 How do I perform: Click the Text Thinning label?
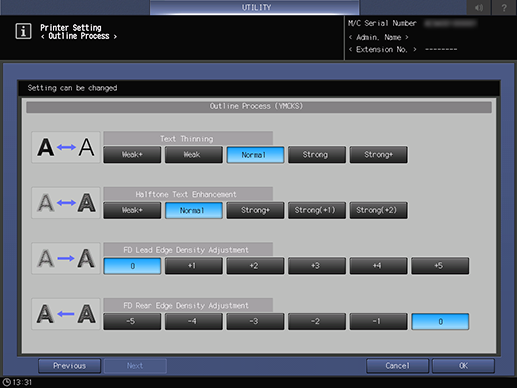[187, 139]
